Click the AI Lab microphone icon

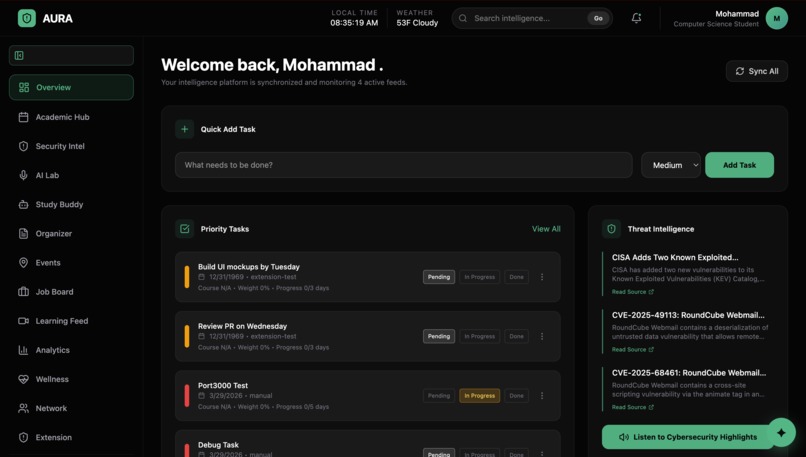point(23,175)
